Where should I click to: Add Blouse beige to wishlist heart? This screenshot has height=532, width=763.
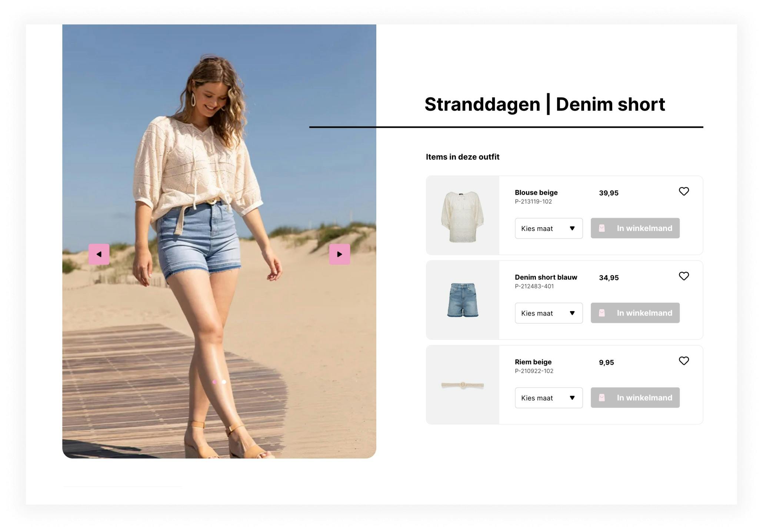tap(684, 191)
